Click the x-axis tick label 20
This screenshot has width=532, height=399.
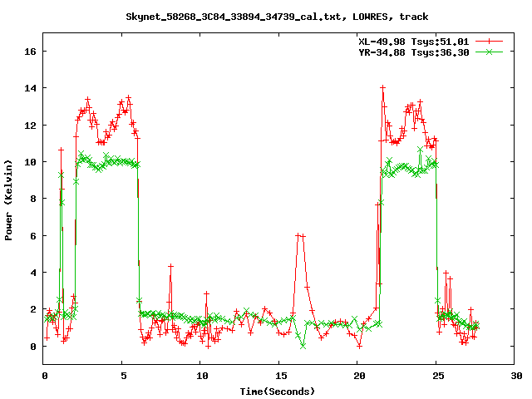pyautogui.click(x=359, y=376)
